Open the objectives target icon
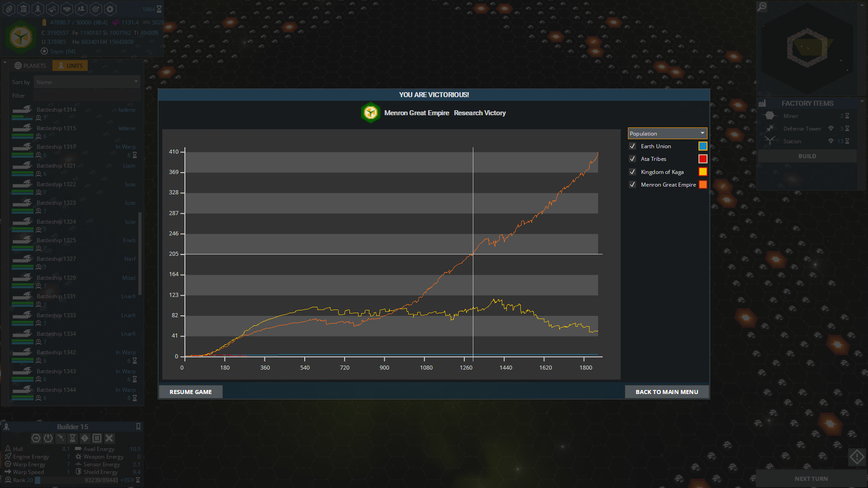 (96, 9)
